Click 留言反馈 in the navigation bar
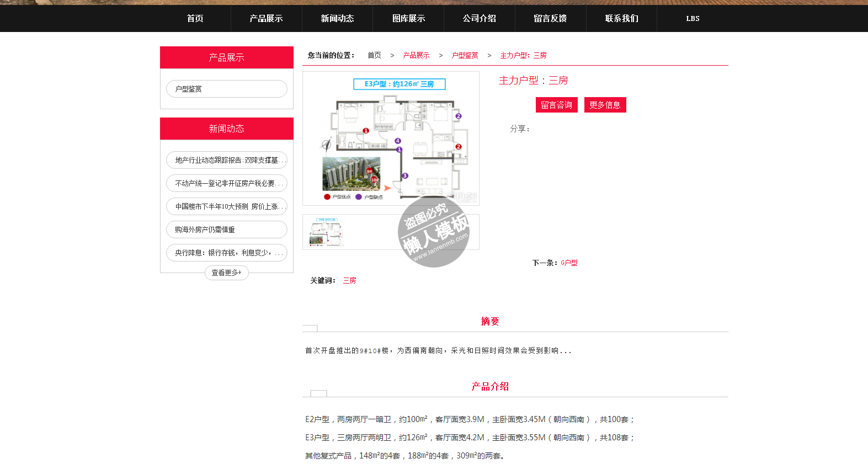 [x=550, y=18]
